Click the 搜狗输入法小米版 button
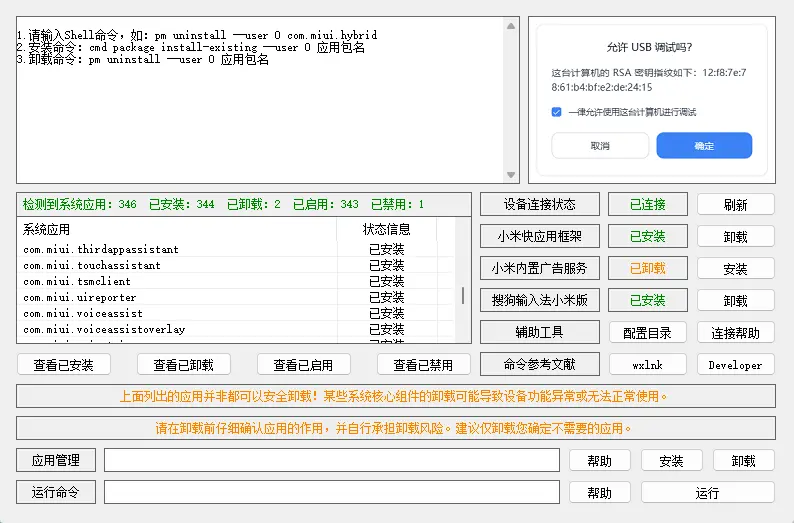This screenshot has height=523, width=794. 540,300
